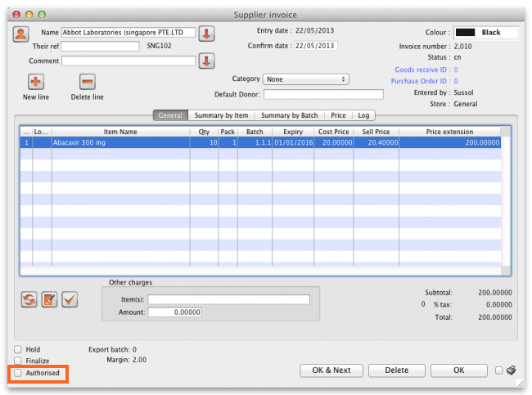Open the Log tab
The image size is (532, 395).
(363, 115)
